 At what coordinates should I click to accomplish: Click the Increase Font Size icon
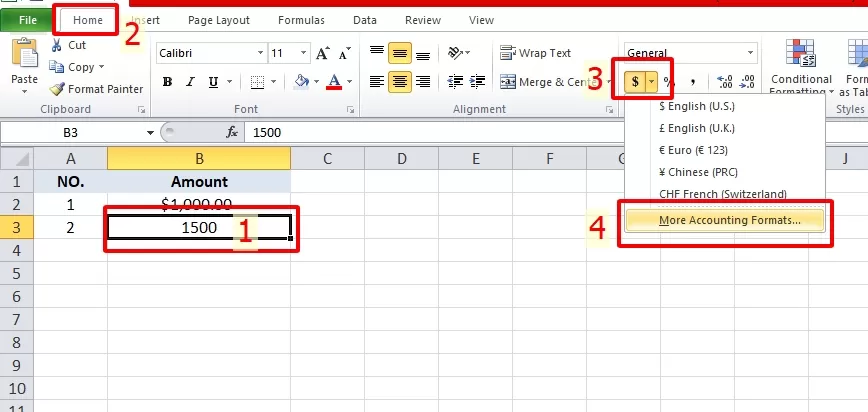(x=323, y=53)
